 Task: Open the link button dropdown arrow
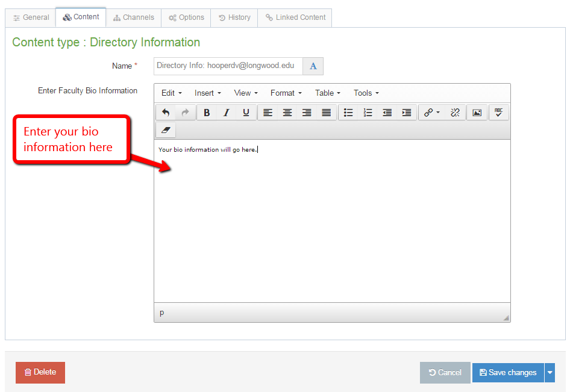click(x=438, y=113)
